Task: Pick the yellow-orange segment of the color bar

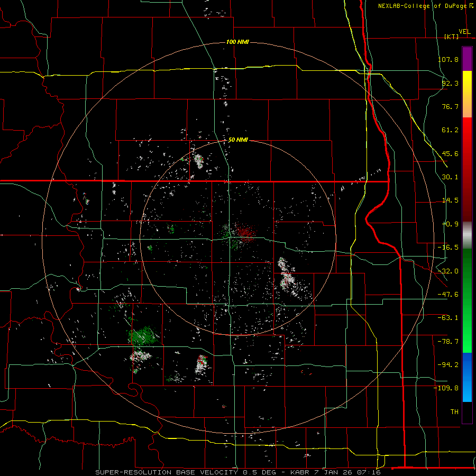Action: pos(467,94)
